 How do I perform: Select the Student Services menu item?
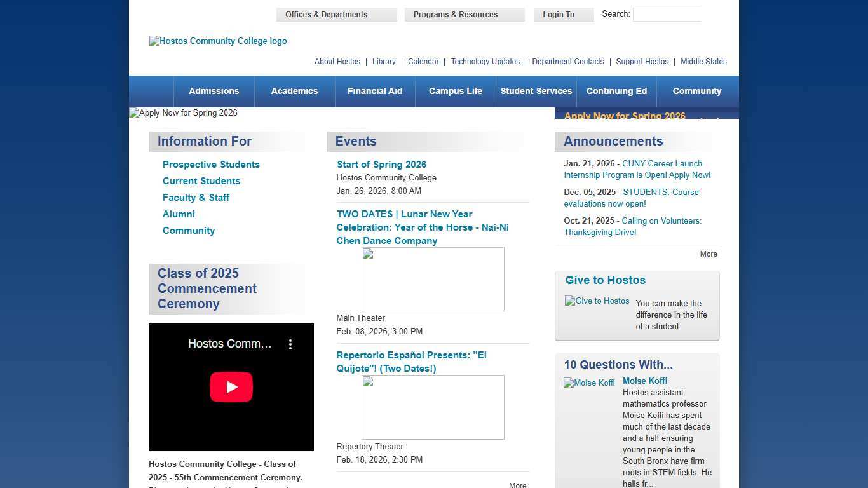pos(536,91)
